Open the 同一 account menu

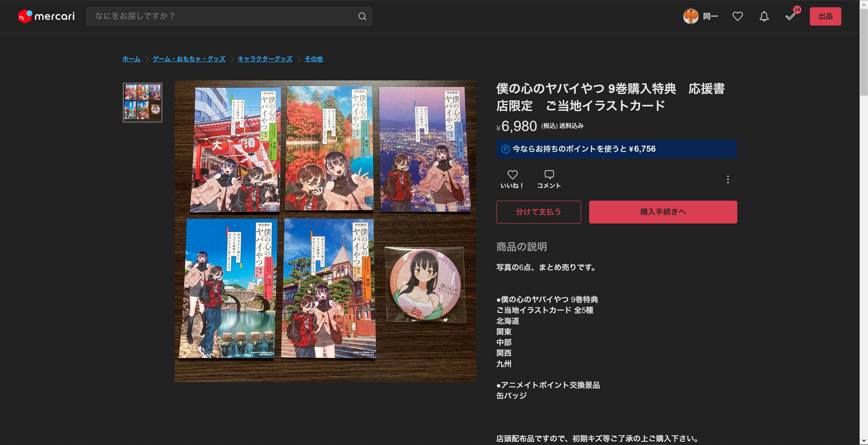pos(710,16)
